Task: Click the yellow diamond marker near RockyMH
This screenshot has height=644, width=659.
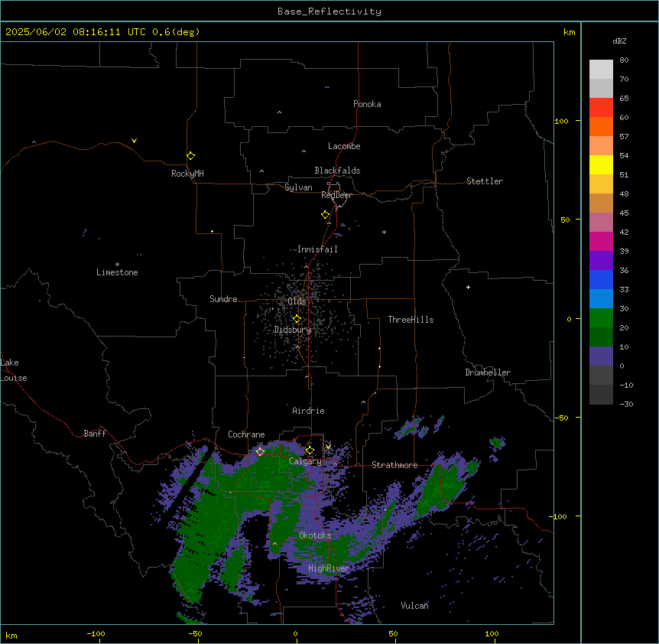Action: pos(190,155)
